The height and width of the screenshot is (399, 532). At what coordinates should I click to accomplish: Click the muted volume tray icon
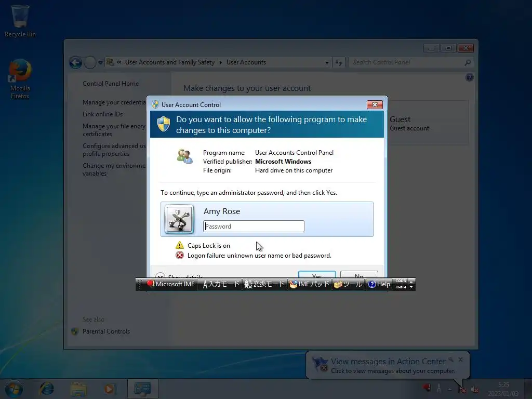[x=475, y=389]
